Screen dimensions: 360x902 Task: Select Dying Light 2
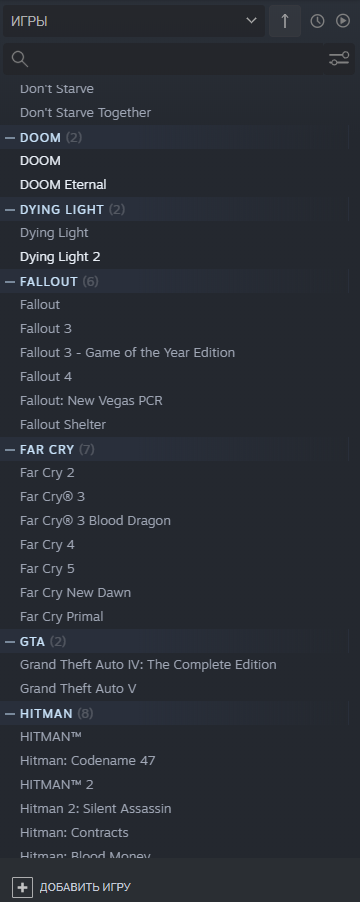click(x=60, y=257)
